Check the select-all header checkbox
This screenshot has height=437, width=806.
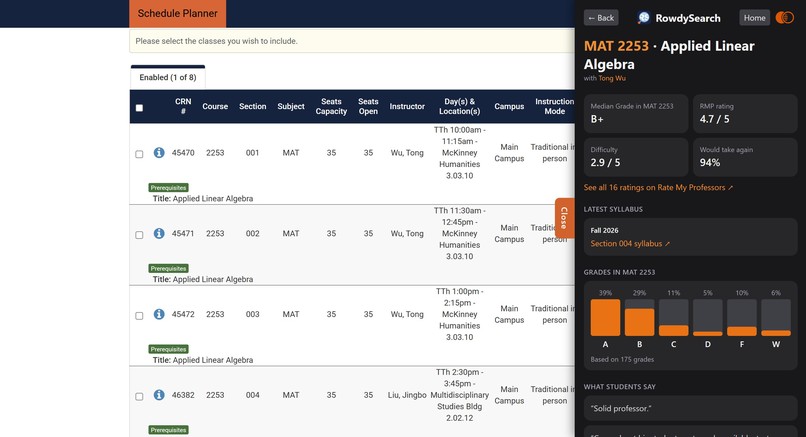(x=139, y=108)
